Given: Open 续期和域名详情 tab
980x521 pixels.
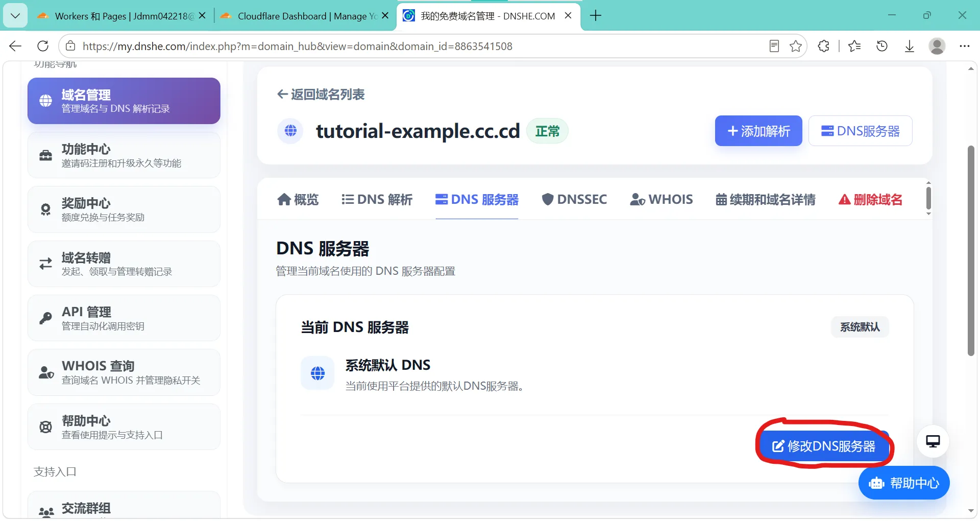Looking at the screenshot, I should click(x=766, y=199).
